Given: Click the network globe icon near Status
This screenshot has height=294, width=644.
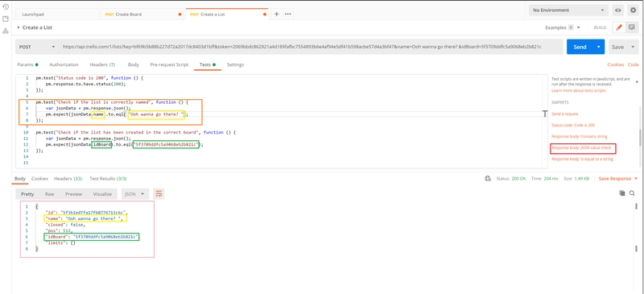Looking at the screenshot, I should click(x=488, y=179).
